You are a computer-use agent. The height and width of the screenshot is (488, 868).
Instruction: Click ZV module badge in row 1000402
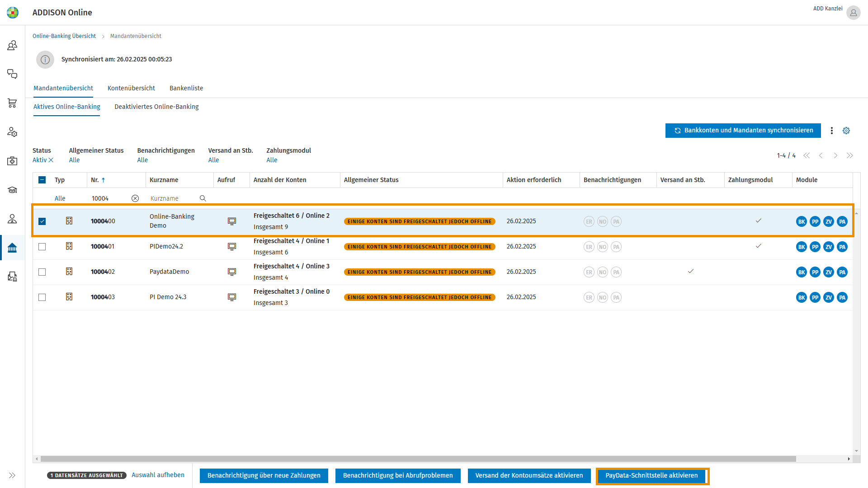click(x=829, y=272)
